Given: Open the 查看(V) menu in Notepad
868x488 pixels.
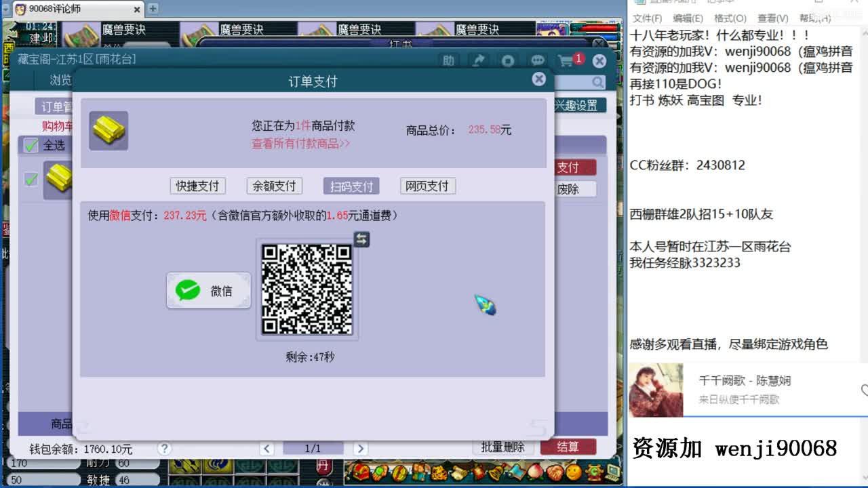Looking at the screenshot, I should pos(773,18).
